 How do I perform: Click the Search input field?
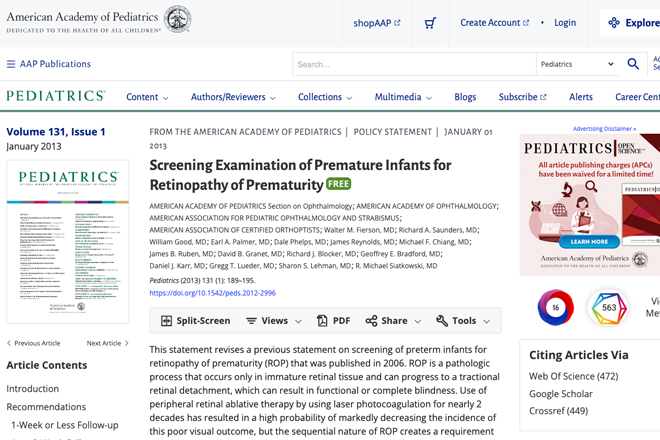(414, 64)
